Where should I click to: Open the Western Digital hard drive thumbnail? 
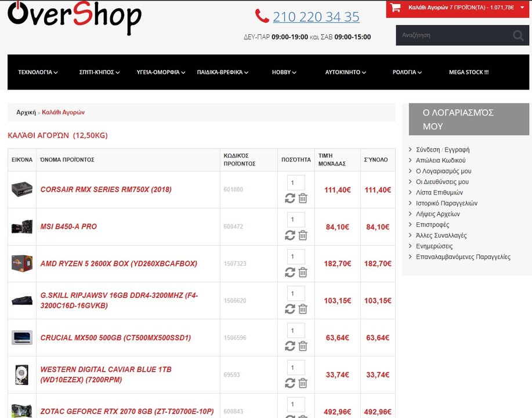(x=22, y=374)
